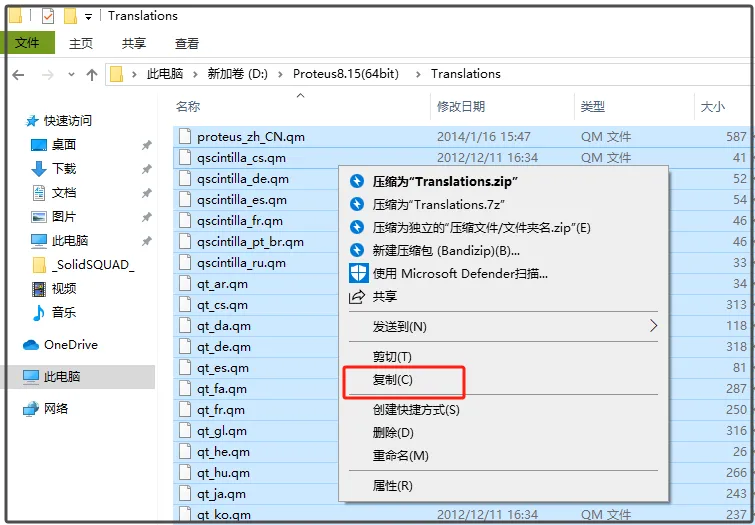Image resolution: width=755 pixels, height=525 pixels.
Task: Choose 新建压缩包 (Bandizip)(B)... menu entry
Action: (x=503, y=250)
